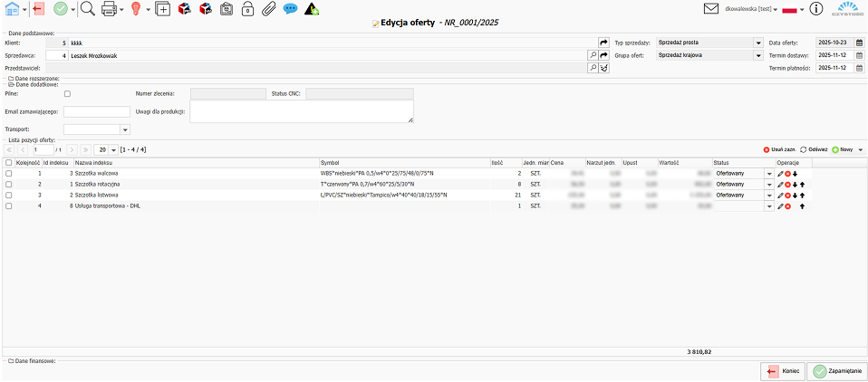Click the printer icon

coord(109,8)
